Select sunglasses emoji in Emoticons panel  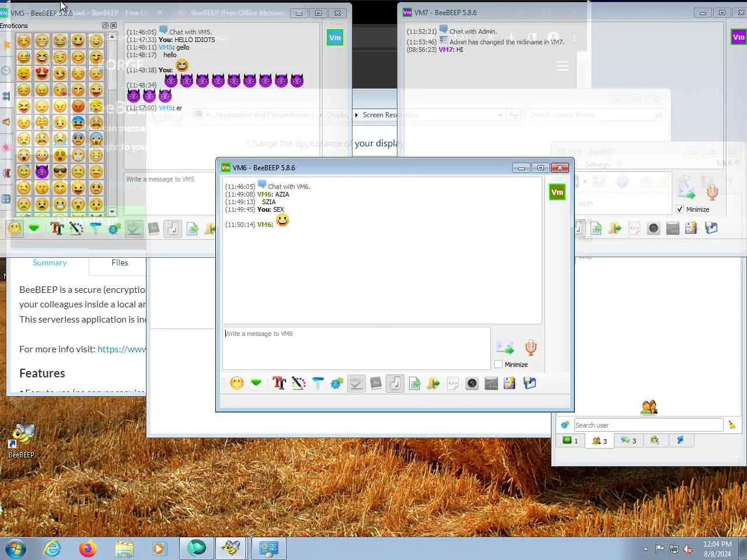tap(60, 171)
